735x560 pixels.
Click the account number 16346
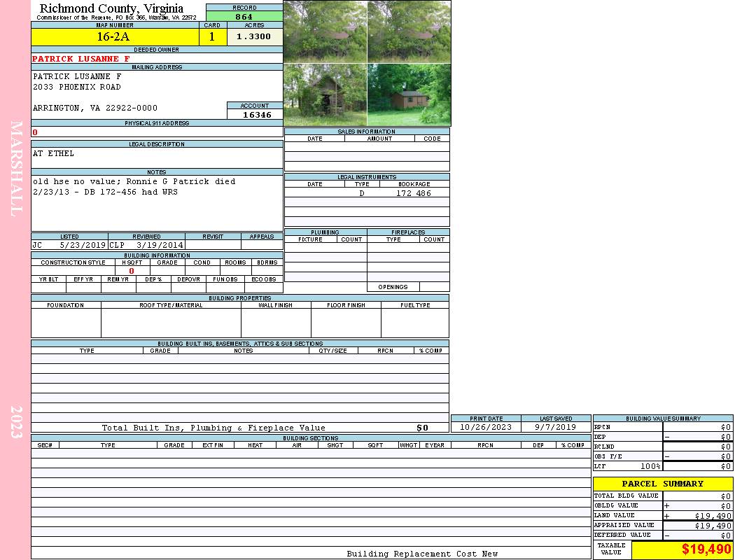tap(256, 115)
